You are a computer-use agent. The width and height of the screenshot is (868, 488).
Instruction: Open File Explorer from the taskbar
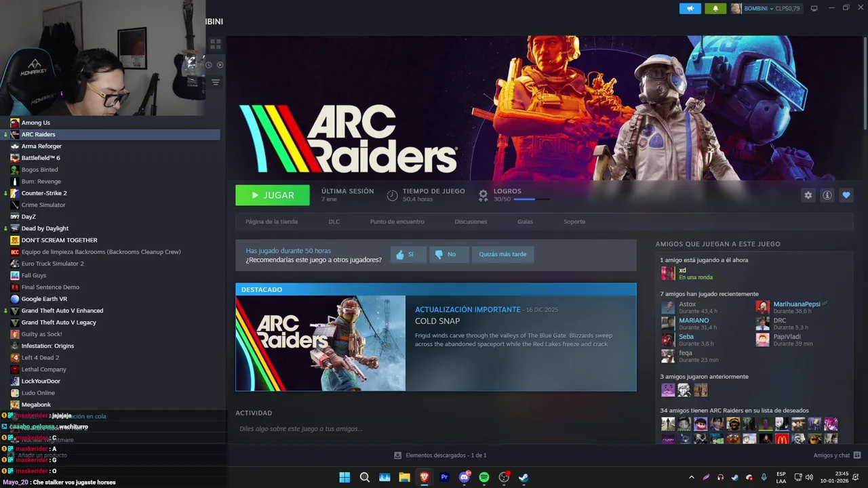405,477
